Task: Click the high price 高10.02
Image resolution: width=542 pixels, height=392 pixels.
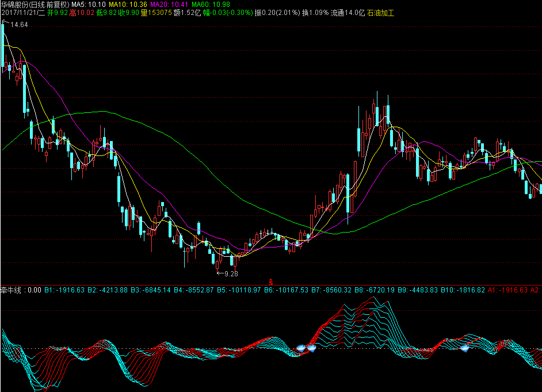Action: pyautogui.click(x=82, y=13)
